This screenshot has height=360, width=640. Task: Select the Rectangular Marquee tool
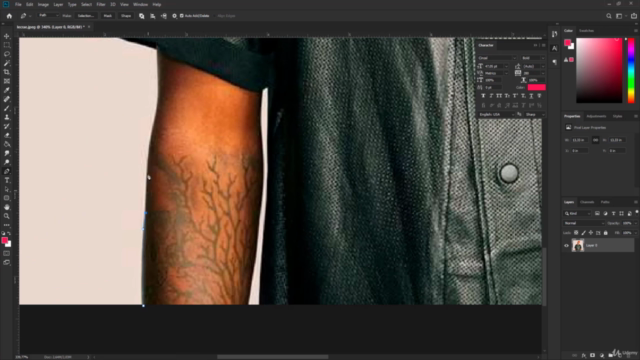7,45
